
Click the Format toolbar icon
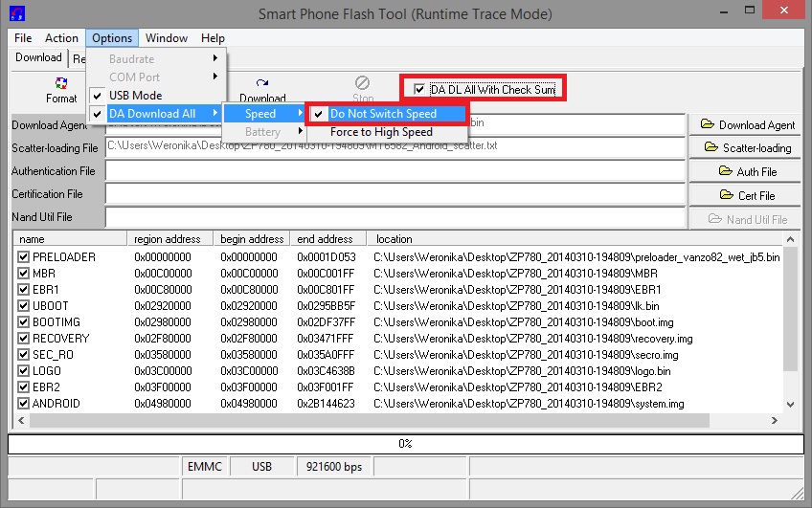pyautogui.click(x=61, y=90)
